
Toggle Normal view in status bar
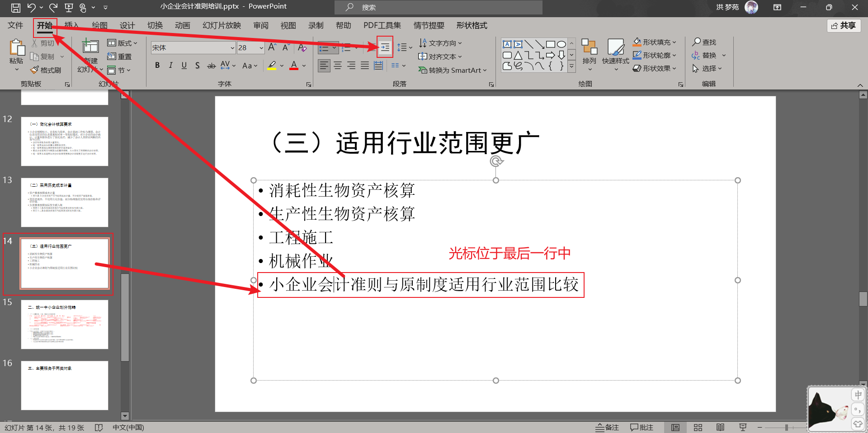[675, 428]
